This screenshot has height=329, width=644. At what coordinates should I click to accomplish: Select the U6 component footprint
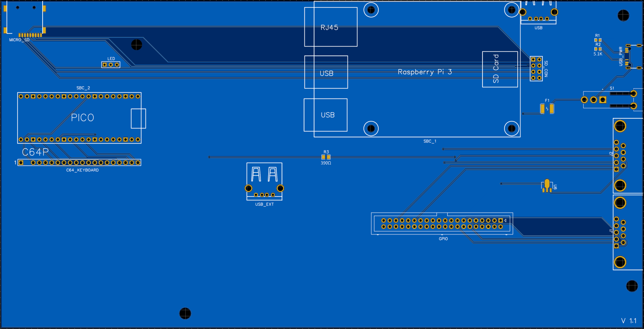coord(546,186)
